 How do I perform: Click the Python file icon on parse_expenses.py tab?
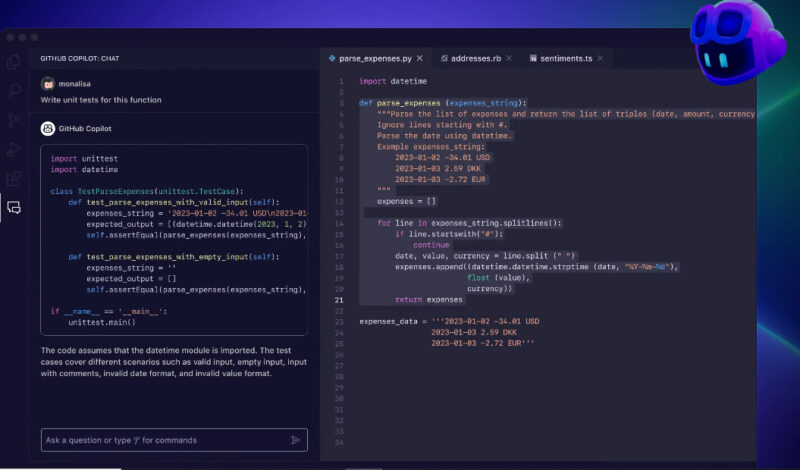coord(332,58)
